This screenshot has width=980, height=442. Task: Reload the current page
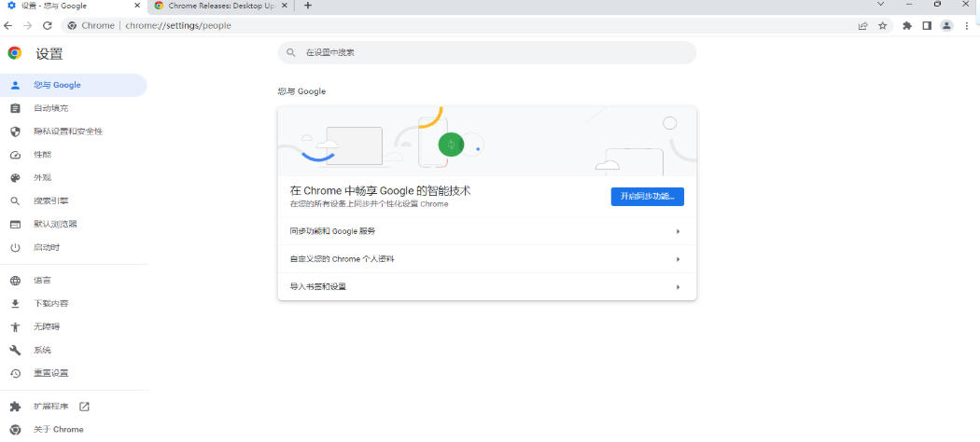click(x=47, y=25)
